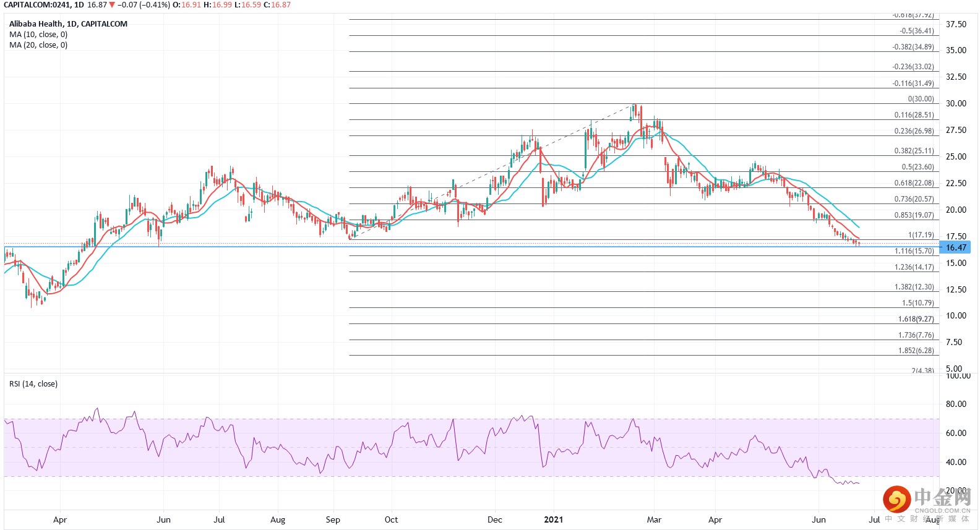Select the 0.236(26.98) Fibonacci level label
Screen dimensions: 980x530
(914, 131)
